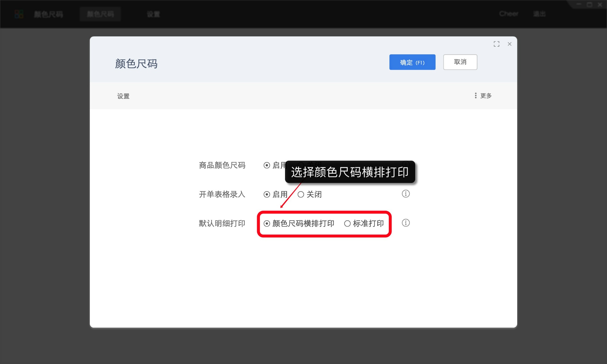Open the 更多 more options menu
607x364 pixels.
click(x=483, y=96)
